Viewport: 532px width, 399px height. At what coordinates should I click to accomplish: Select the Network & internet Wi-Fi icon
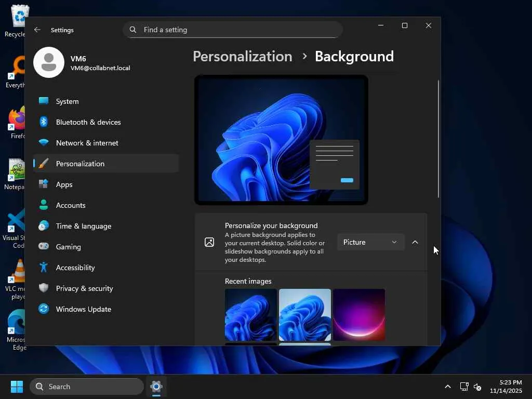pyautogui.click(x=44, y=143)
